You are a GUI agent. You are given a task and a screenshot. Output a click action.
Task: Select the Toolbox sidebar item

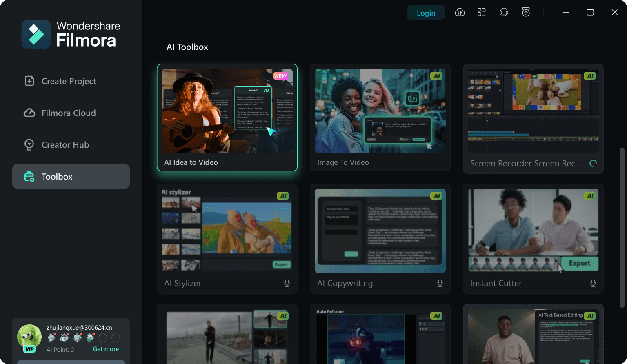[x=71, y=176]
